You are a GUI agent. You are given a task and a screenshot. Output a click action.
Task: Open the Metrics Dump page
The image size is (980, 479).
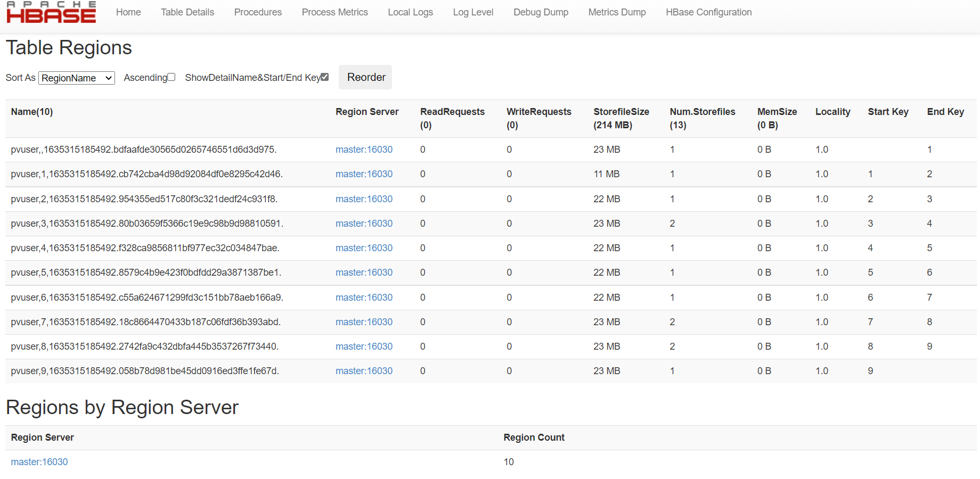click(x=617, y=12)
